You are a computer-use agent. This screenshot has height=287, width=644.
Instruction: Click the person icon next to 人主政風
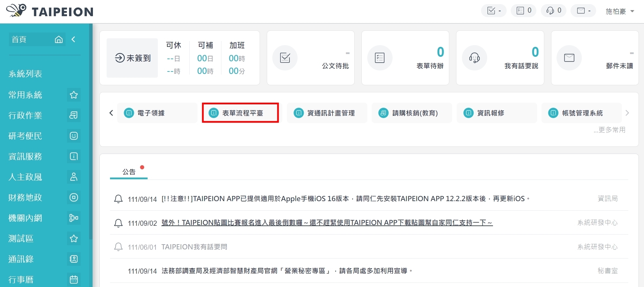pyautogui.click(x=74, y=177)
